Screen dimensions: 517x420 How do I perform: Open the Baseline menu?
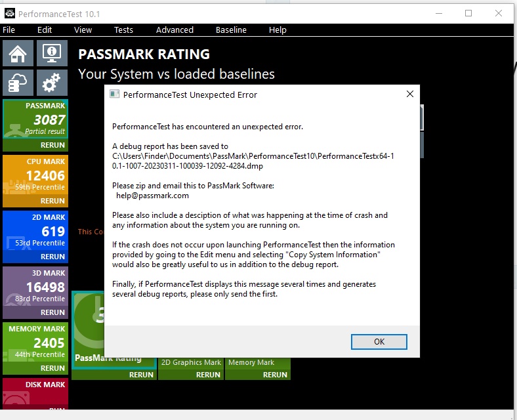[231, 30]
